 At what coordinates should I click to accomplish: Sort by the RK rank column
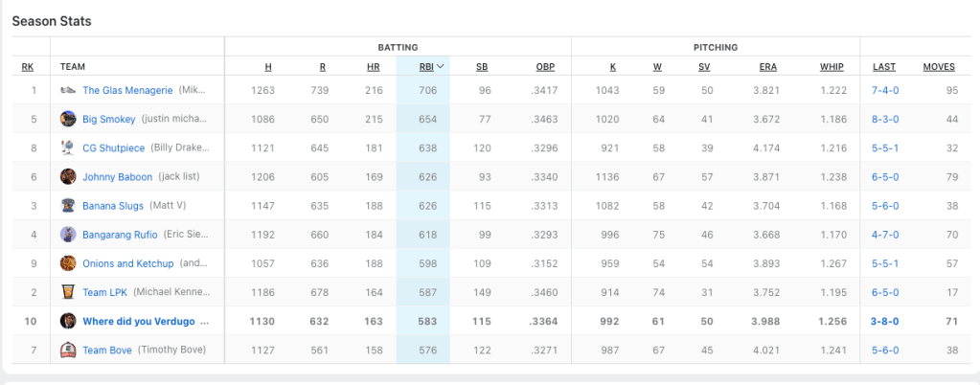(x=28, y=67)
